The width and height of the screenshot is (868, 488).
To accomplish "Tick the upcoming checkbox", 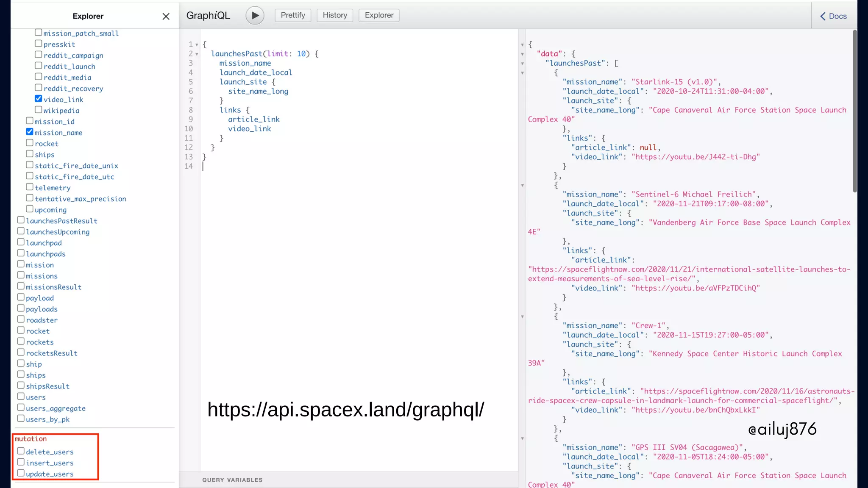I will pyautogui.click(x=30, y=209).
